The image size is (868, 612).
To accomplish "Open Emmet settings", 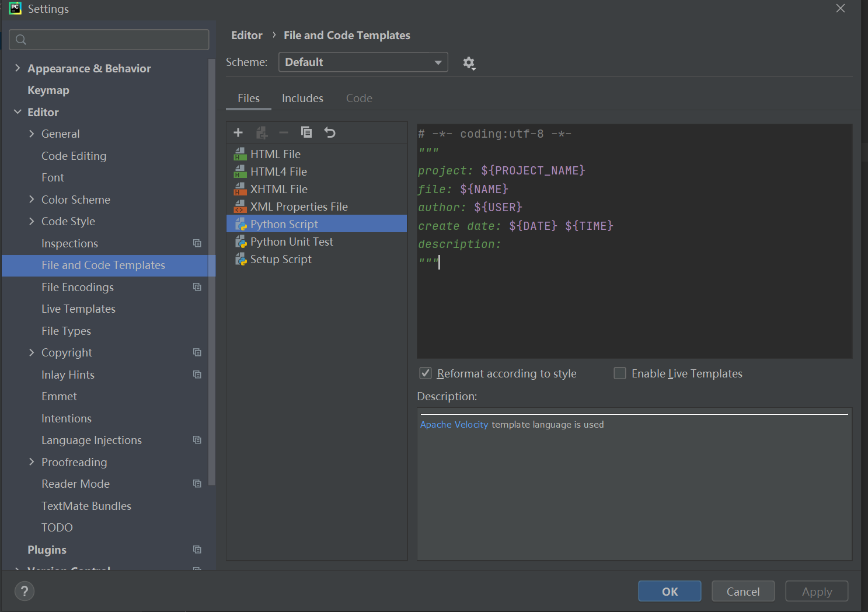I will 59,396.
